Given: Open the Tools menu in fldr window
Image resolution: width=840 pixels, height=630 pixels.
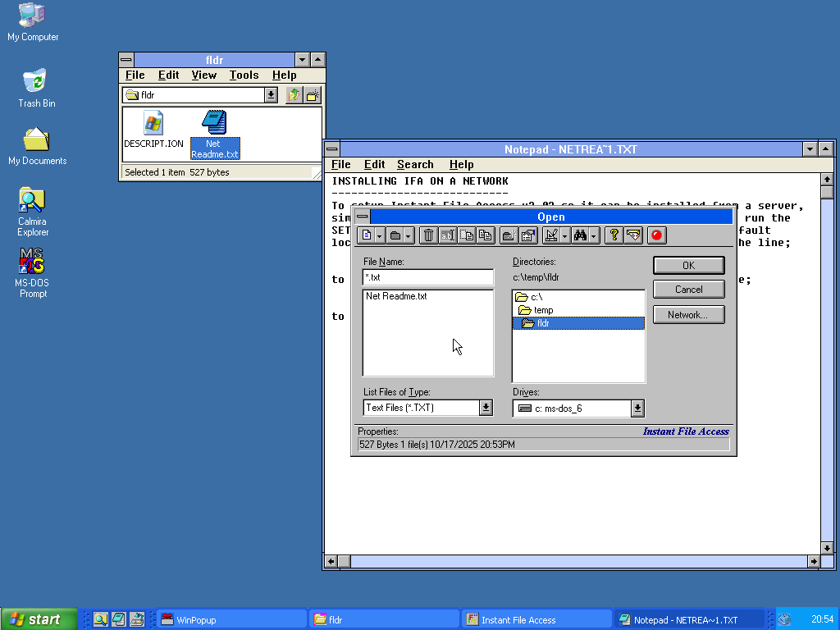Looking at the screenshot, I should pos(244,75).
